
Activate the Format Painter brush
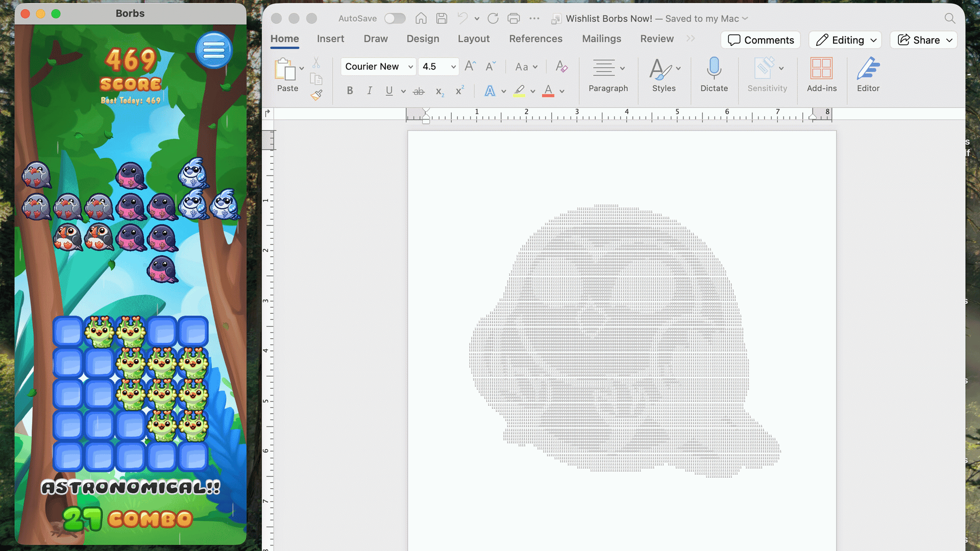(316, 95)
